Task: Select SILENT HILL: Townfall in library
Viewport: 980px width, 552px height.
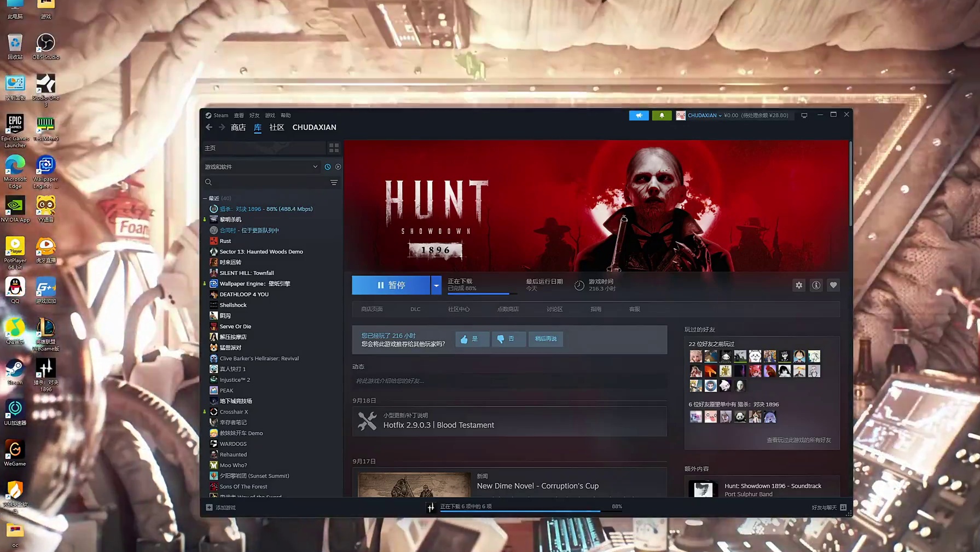Action: 247,273
